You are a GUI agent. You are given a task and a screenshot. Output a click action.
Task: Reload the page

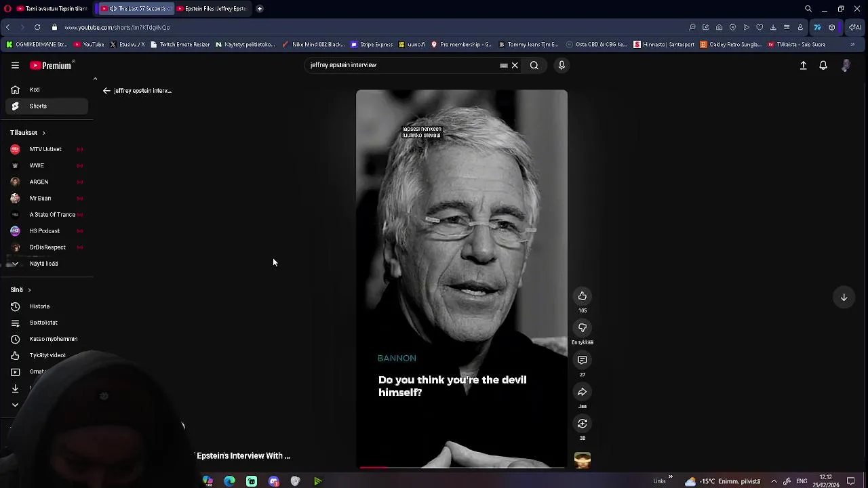click(37, 27)
